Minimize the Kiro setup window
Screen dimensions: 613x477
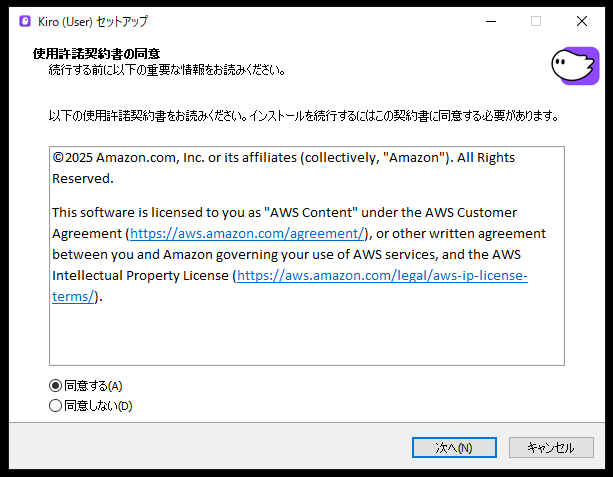click(490, 21)
